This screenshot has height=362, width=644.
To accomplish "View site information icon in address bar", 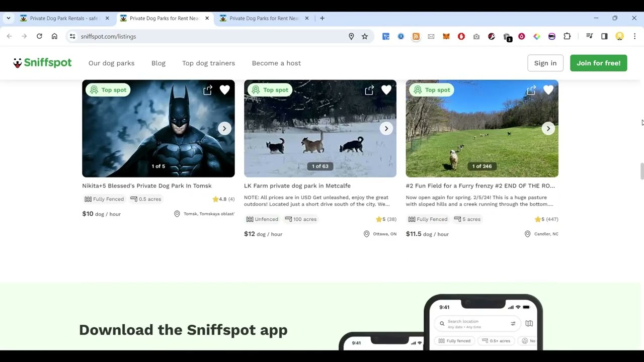I will click(72, 36).
